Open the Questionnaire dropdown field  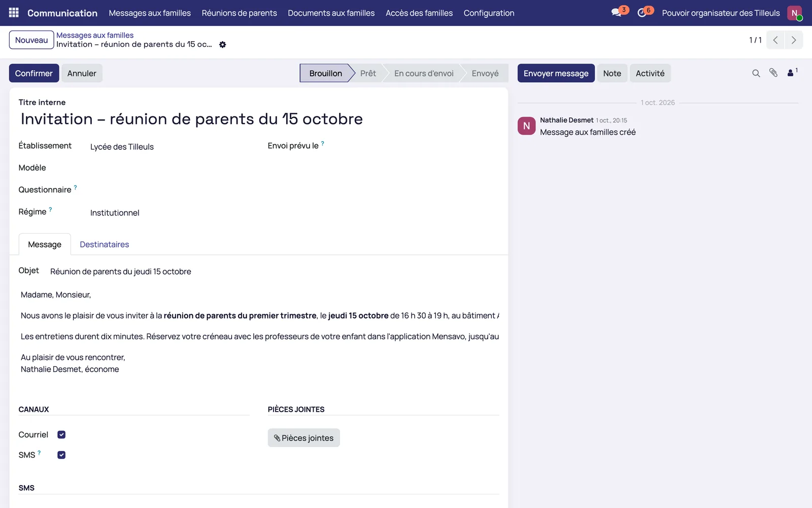pos(170,190)
